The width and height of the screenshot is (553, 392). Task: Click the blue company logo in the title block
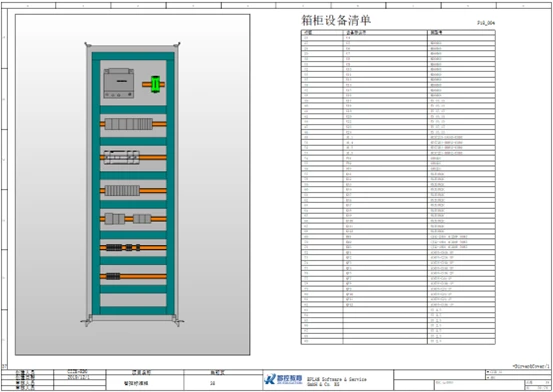click(x=283, y=379)
